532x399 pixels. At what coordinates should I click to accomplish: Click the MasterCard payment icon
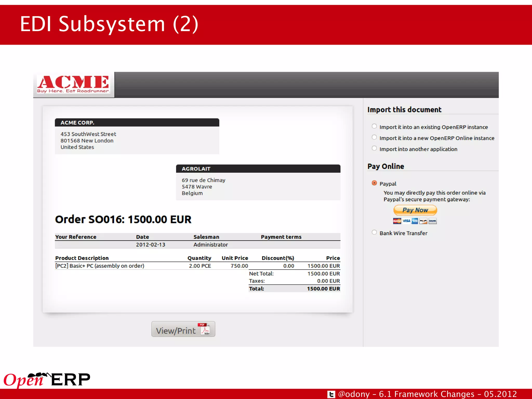(x=397, y=221)
